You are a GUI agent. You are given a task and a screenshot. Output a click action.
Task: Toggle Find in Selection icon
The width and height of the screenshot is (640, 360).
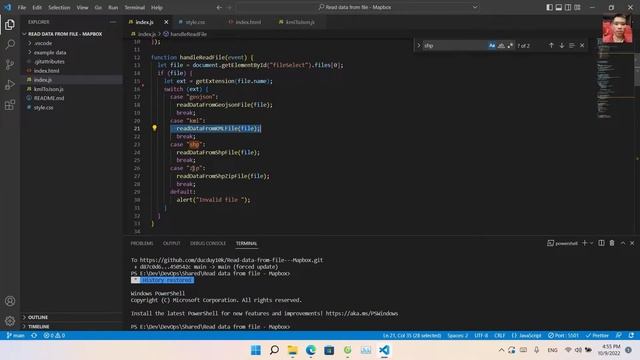572,45
